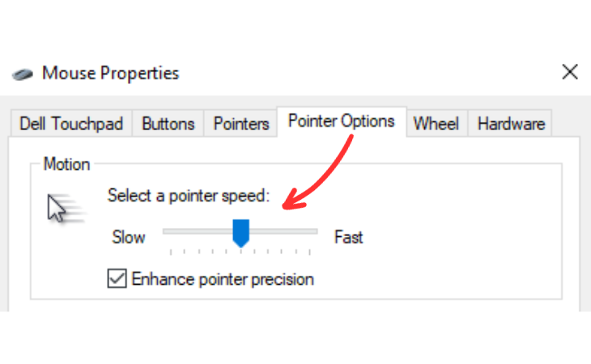Switch to the Dell Touchpad tab
Image resolution: width=591 pixels, height=364 pixels.
pos(71,124)
